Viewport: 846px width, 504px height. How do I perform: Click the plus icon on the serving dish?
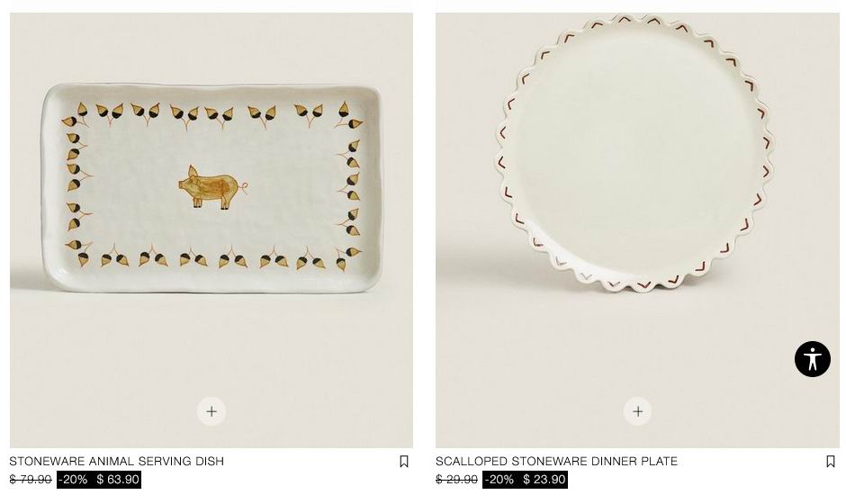[x=211, y=411]
